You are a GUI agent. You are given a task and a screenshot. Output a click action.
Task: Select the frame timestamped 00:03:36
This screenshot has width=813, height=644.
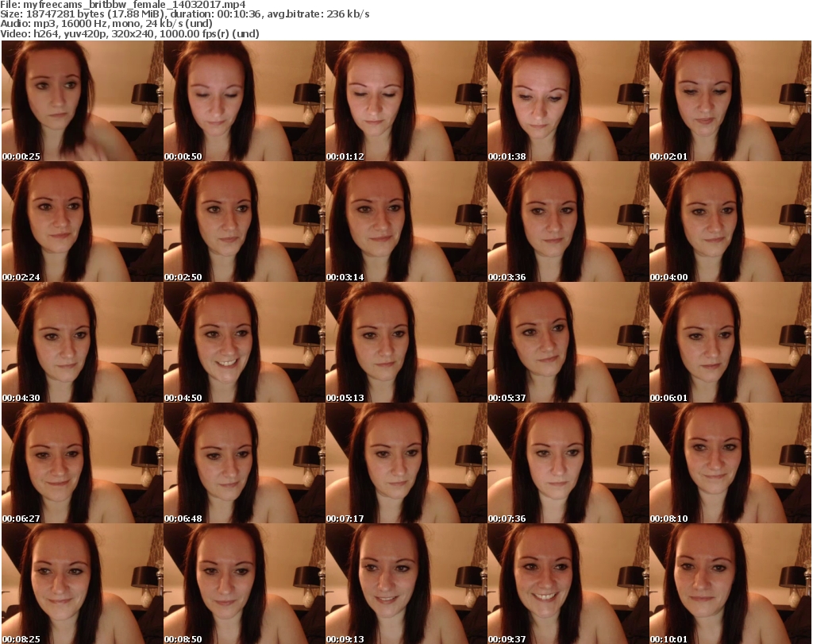568,222
